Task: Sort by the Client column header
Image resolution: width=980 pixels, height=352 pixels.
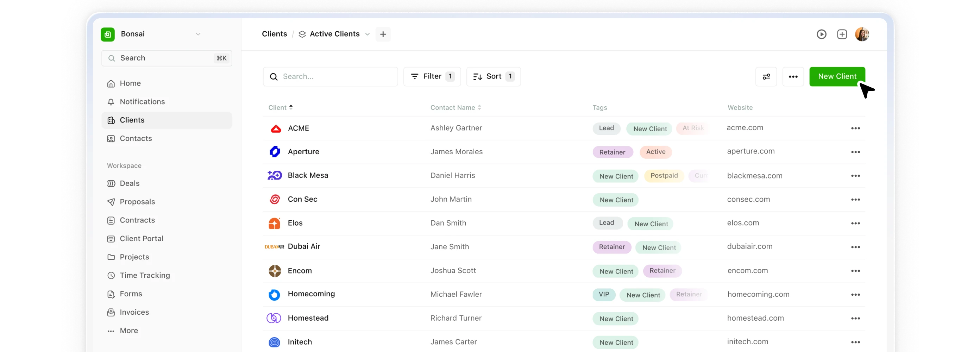Action: coord(281,108)
